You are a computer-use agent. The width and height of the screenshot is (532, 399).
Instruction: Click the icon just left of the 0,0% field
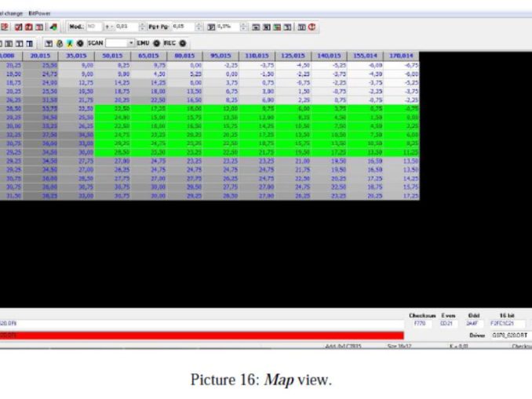(210, 26)
